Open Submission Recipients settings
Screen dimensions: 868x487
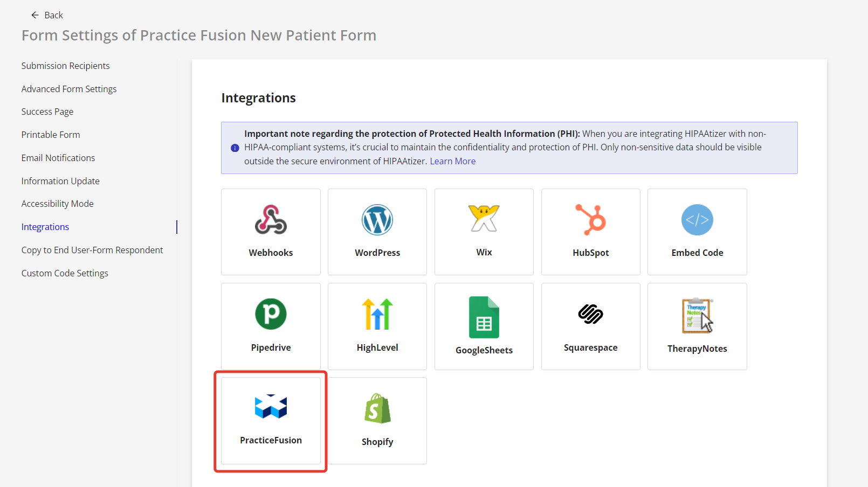pyautogui.click(x=65, y=66)
